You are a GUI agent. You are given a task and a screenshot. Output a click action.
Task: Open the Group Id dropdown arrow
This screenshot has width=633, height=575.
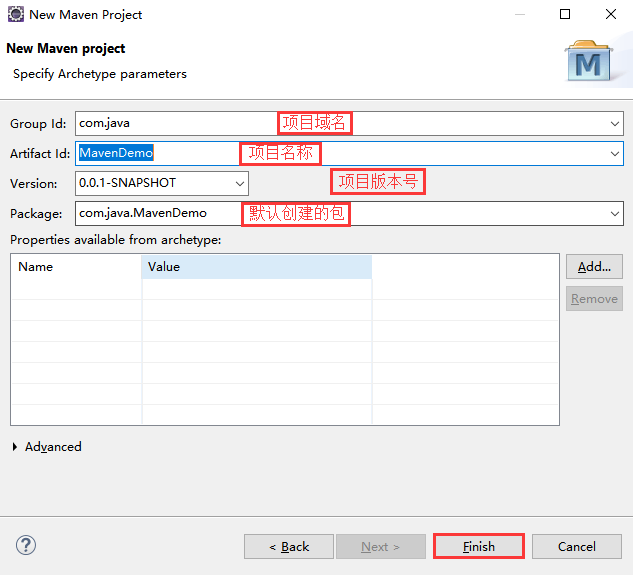614,124
